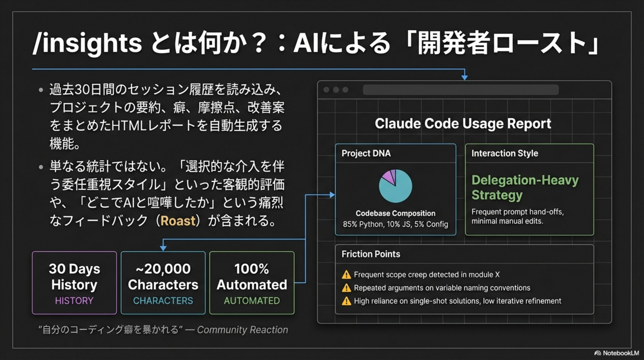Click the middle gray window dot

[336, 90]
